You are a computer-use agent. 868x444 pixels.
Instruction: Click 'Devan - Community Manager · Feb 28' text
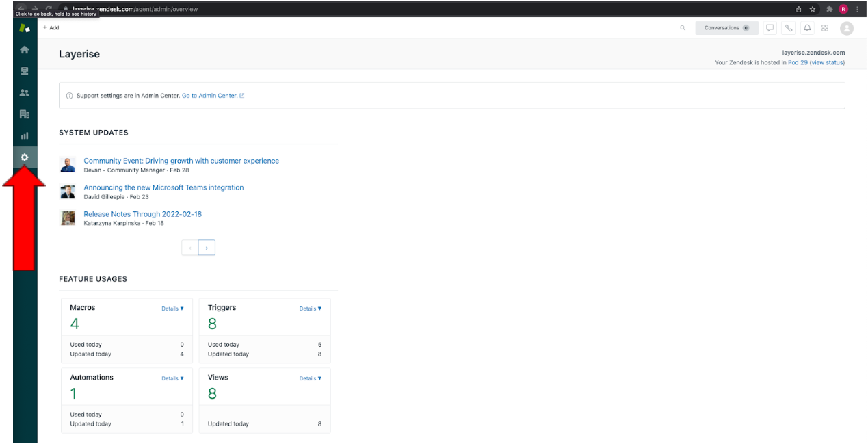[136, 170]
